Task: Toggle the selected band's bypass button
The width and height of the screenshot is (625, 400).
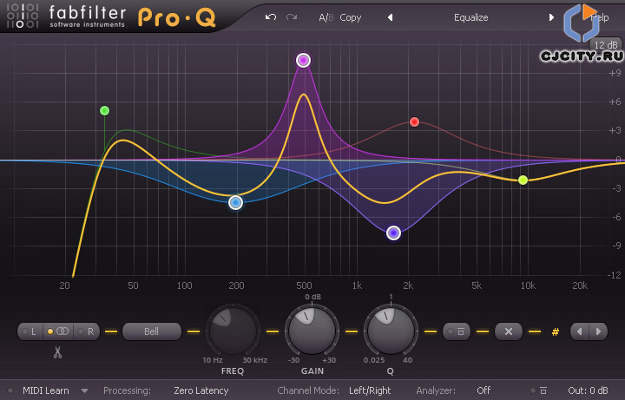Action: [456, 331]
